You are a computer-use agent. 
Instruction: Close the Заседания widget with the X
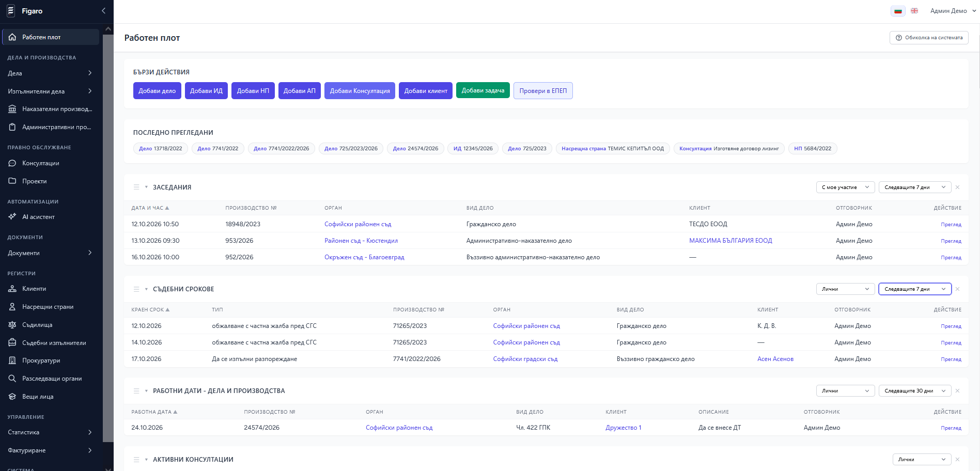pos(957,187)
